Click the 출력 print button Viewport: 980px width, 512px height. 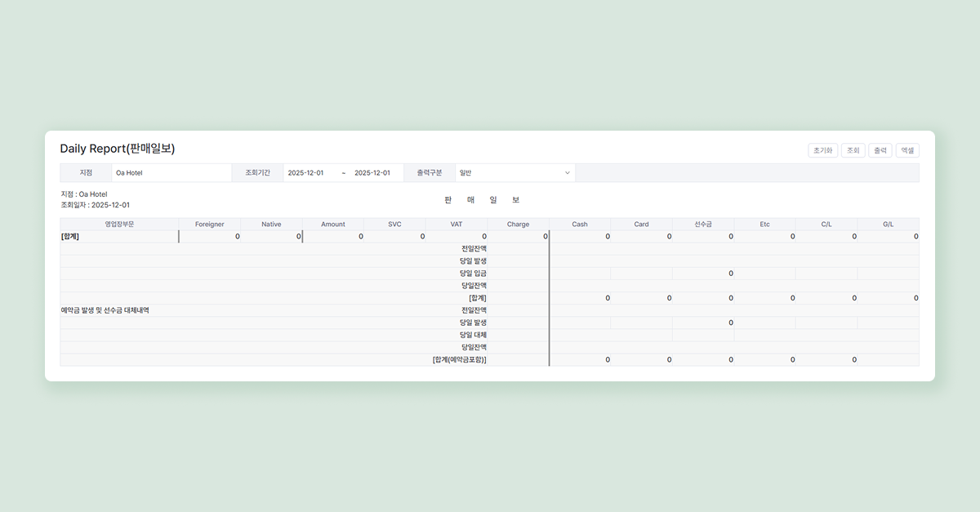pos(880,150)
